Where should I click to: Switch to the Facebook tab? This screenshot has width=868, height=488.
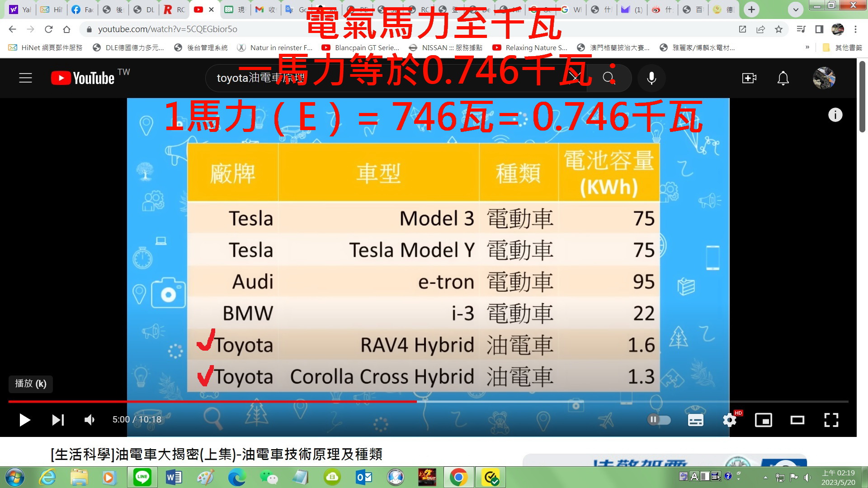[x=82, y=9]
